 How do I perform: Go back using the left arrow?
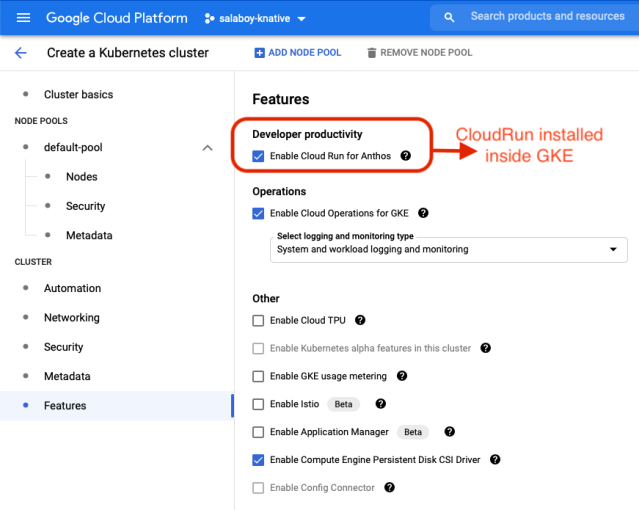coord(20,53)
